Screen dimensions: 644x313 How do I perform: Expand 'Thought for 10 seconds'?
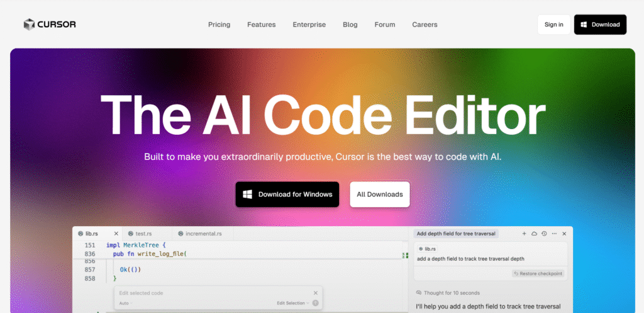[x=448, y=293]
